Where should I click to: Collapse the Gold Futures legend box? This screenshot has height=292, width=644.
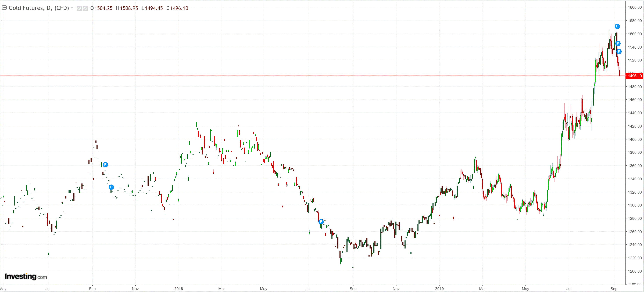tap(4, 8)
